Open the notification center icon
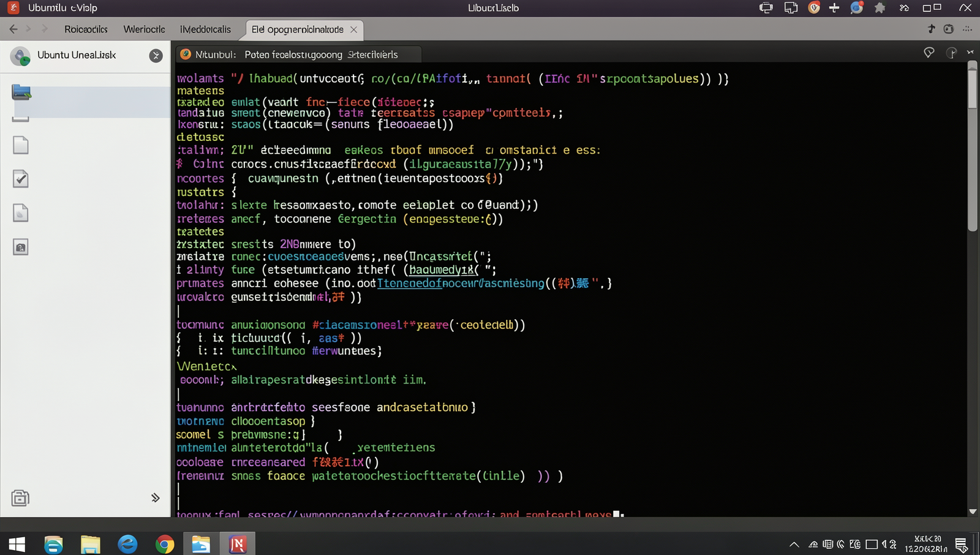 pos(962,544)
